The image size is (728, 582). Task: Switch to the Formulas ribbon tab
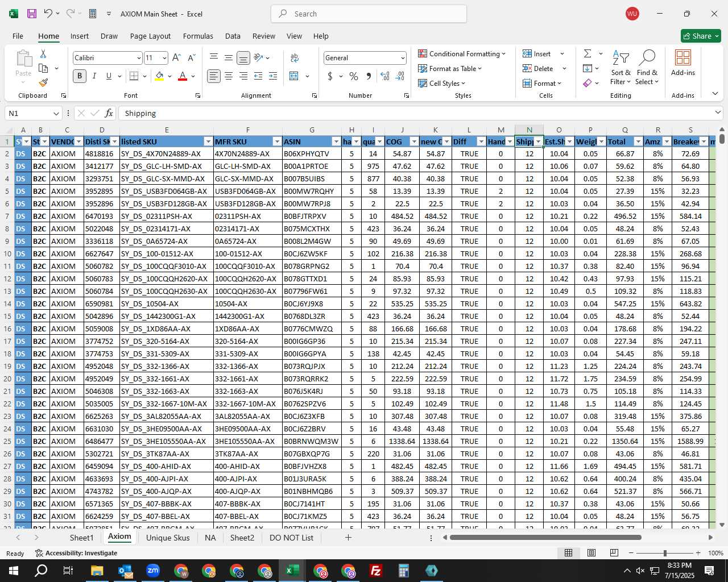pos(198,36)
